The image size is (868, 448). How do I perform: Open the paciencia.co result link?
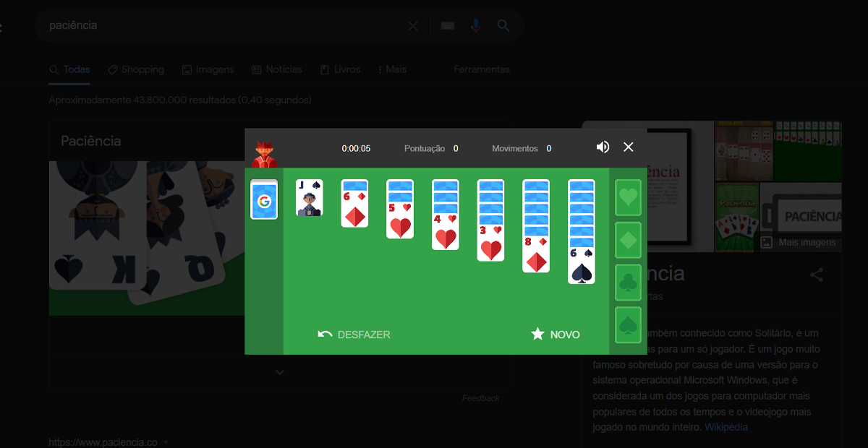(103, 442)
